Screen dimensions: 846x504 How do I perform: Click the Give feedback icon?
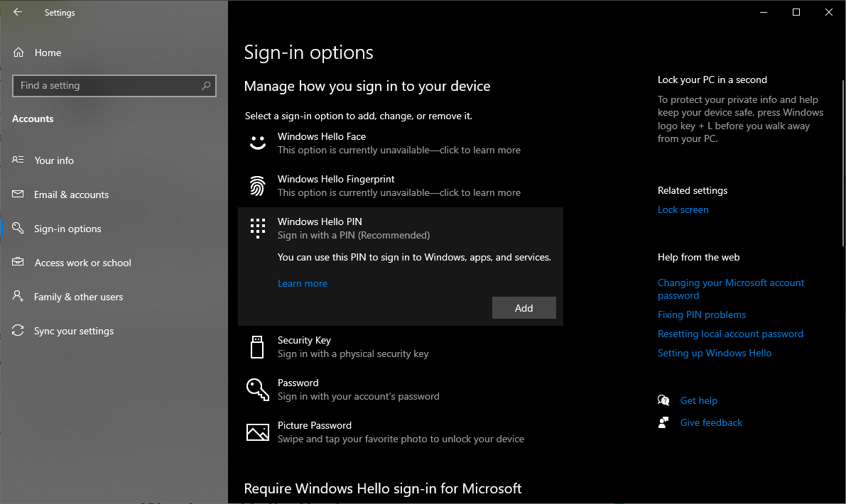click(663, 422)
